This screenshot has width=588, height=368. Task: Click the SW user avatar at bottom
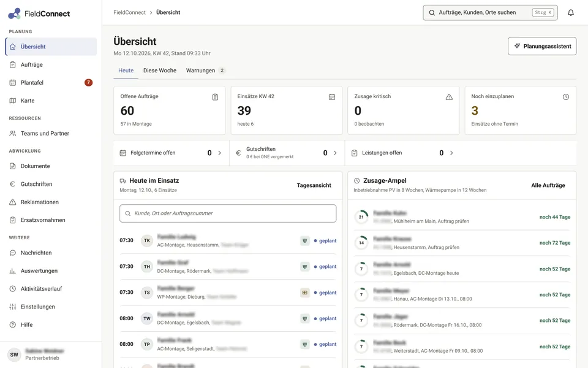click(14, 355)
